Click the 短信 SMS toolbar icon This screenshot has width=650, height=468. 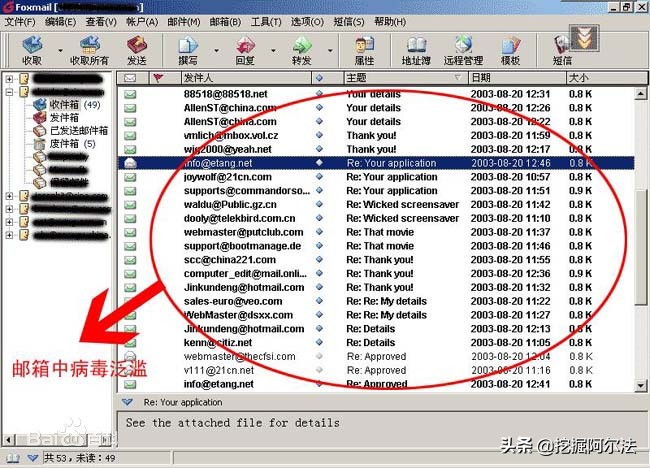(x=561, y=45)
